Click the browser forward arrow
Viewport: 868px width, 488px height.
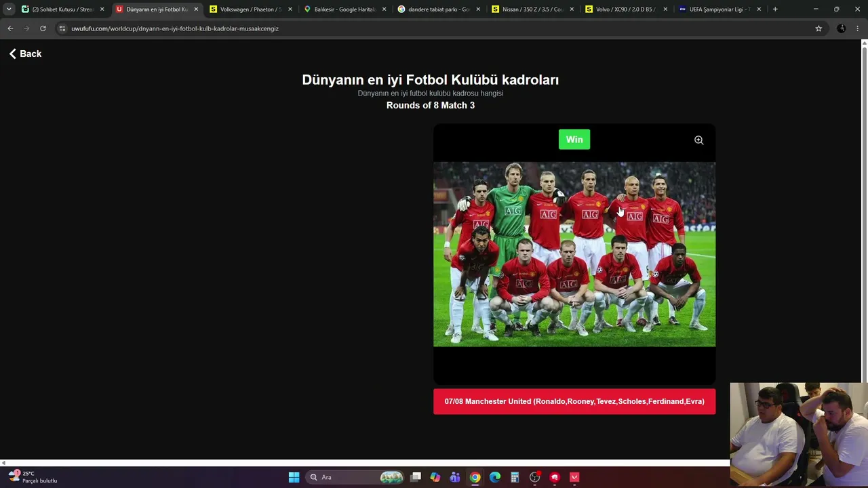[26, 28]
